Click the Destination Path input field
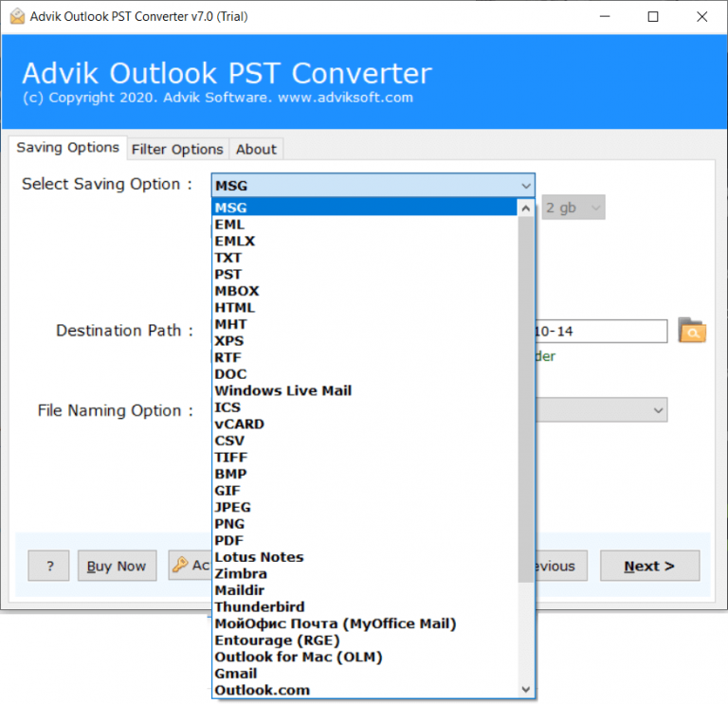The width and height of the screenshot is (728, 704). [x=601, y=332]
